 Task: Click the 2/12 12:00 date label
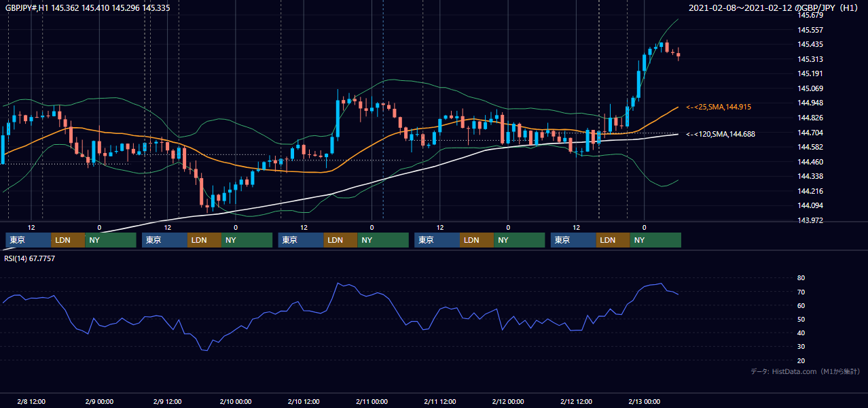(x=576, y=401)
